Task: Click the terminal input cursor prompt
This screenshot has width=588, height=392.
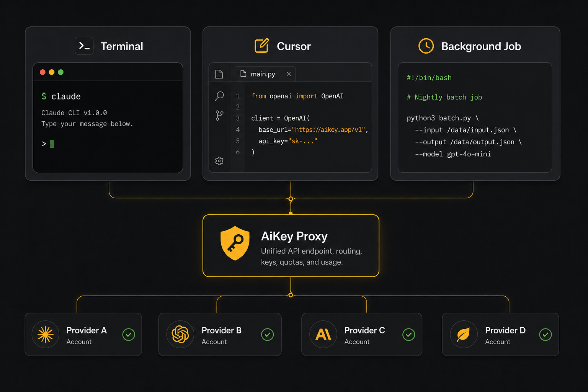Action: (x=48, y=144)
